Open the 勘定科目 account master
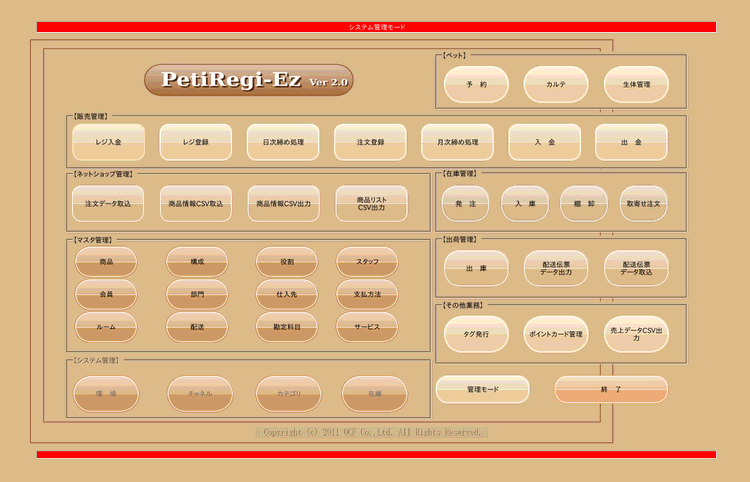The width and height of the screenshot is (750, 482). coord(287,327)
